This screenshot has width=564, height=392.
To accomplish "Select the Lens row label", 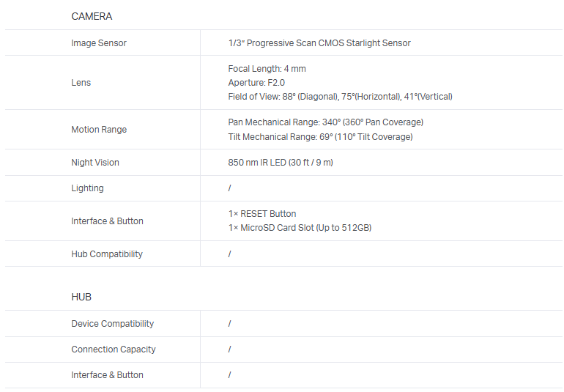I will [81, 83].
